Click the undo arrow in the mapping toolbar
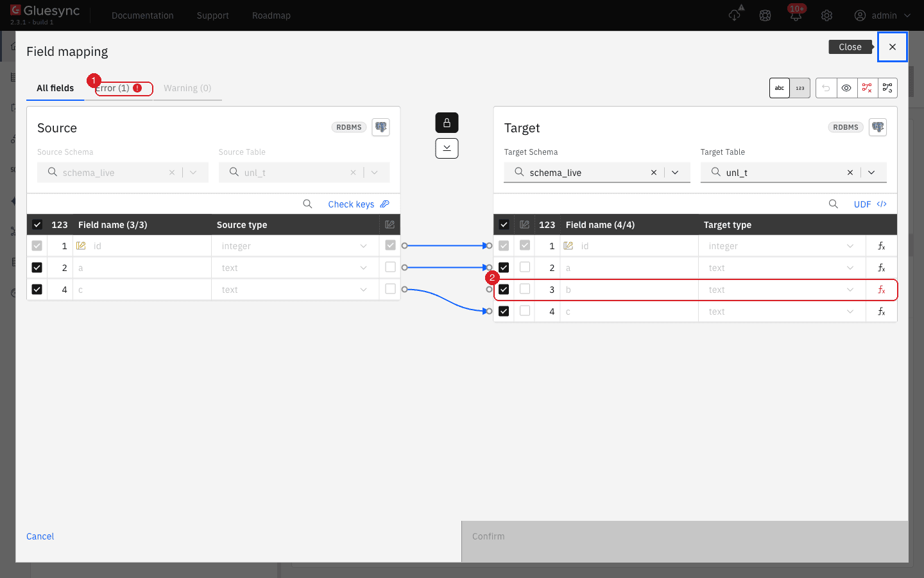Viewport: 924px width, 578px height. (x=826, y=88)
